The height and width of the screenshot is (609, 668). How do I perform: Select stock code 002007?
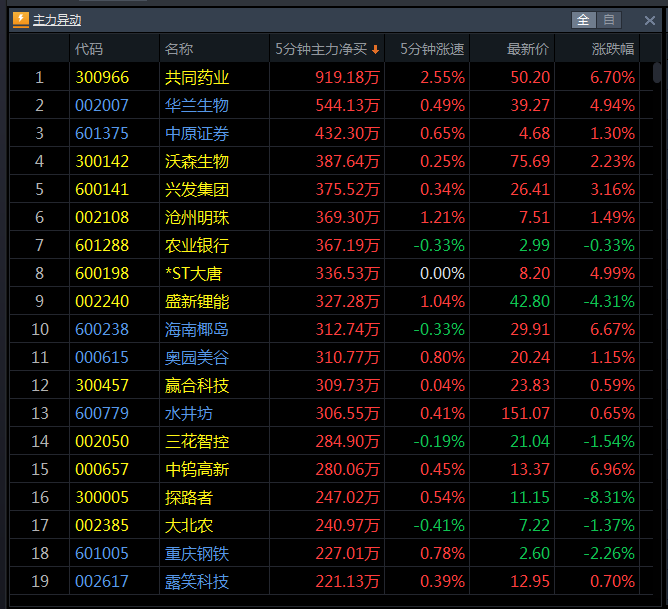pyautogui.click(x=102, y=105)
